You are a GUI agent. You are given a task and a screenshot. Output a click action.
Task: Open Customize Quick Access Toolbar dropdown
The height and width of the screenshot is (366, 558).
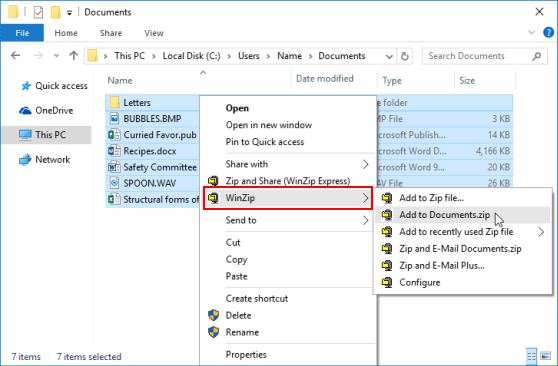69,13
